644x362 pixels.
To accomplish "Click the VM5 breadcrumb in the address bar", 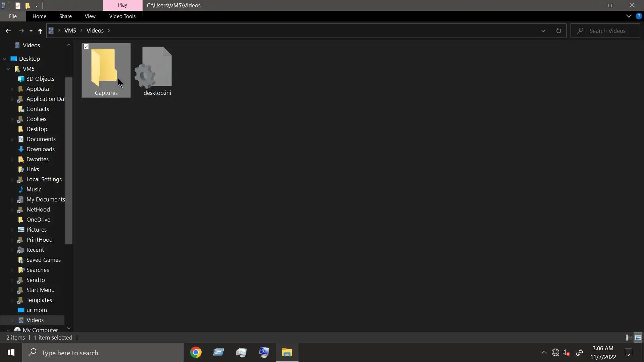I will 70,31.
